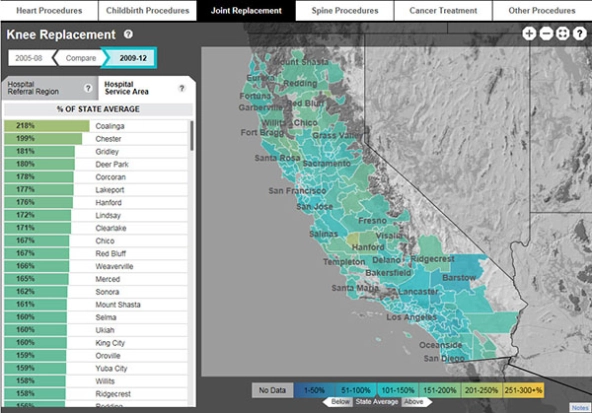The image size is (592, 413).
Task: Switch to the Hospital Referral Region tab
Action: click(x=49, y=88)
